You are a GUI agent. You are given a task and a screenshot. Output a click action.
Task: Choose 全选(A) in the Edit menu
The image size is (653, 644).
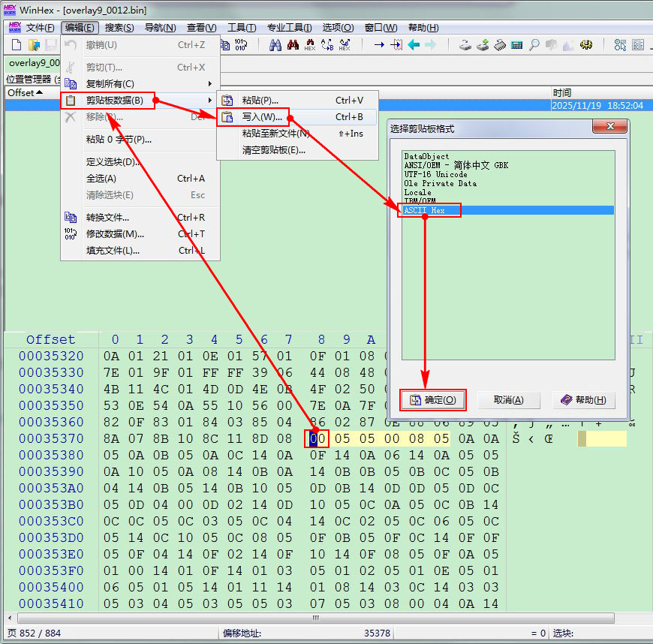[x=140, y=179]
